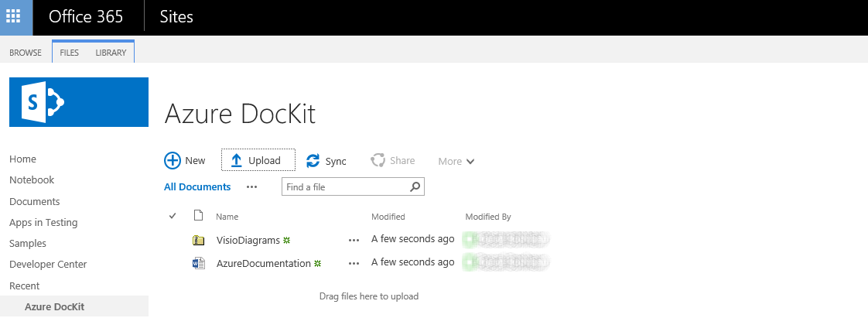
Task: Open ellipsis menu for VisioDiagrams
Action: [354, 241]
